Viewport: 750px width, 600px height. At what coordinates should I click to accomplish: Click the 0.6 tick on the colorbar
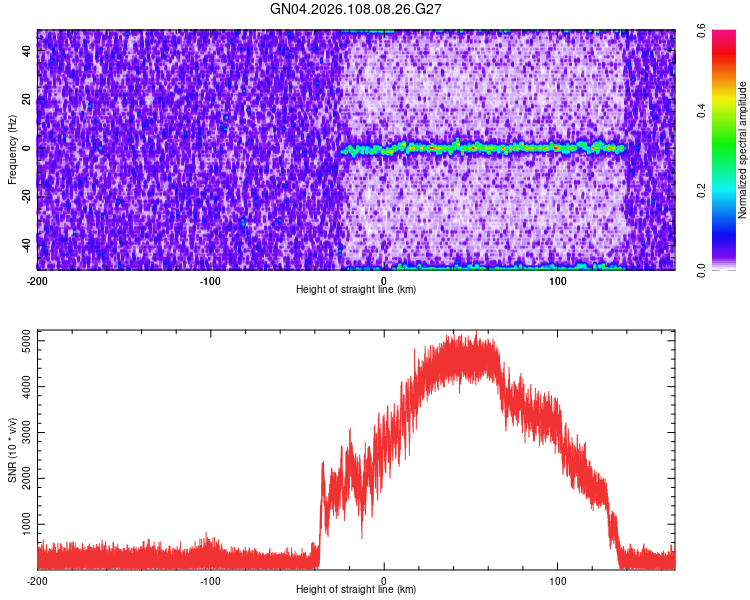tap(702, 31)
